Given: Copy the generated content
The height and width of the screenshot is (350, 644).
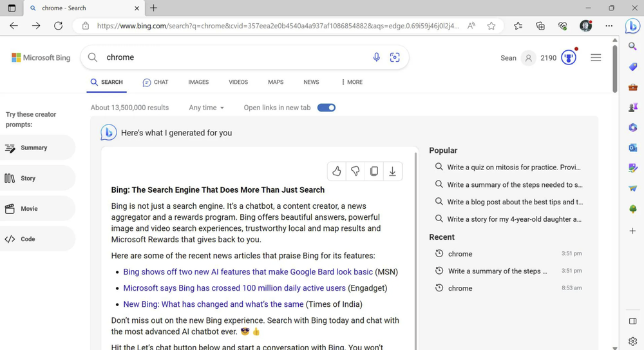Looking at the screenshot, I should (374, 171).
